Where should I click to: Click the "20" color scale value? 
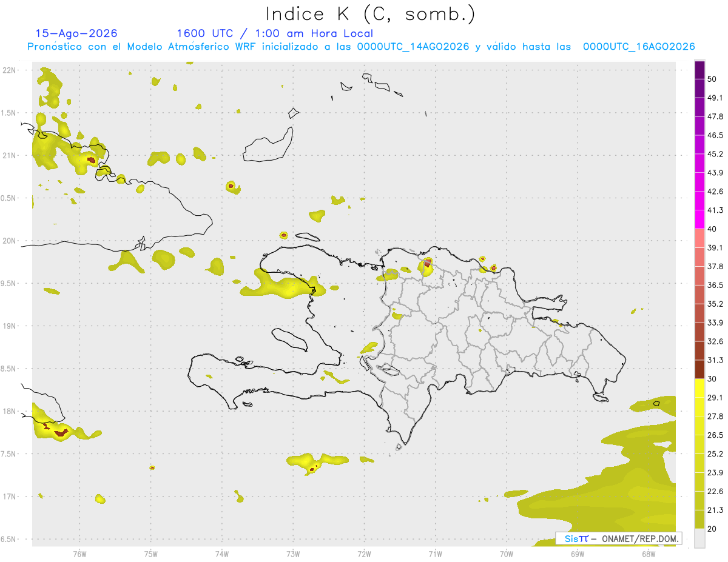point(712,529)
